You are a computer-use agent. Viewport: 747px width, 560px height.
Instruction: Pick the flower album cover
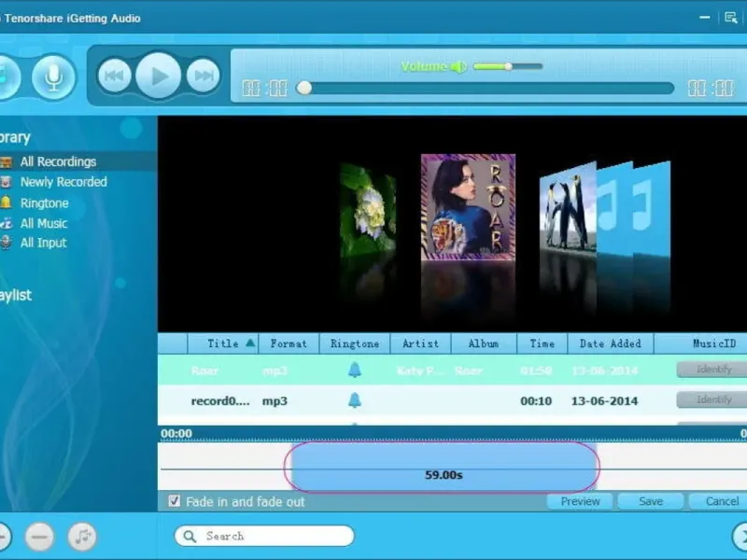pyautogui.click(x=368, y=207)
